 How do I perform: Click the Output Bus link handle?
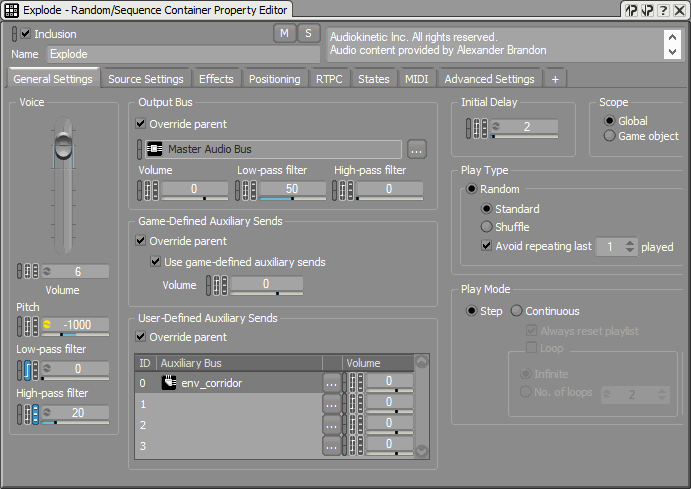pos(140,149)
